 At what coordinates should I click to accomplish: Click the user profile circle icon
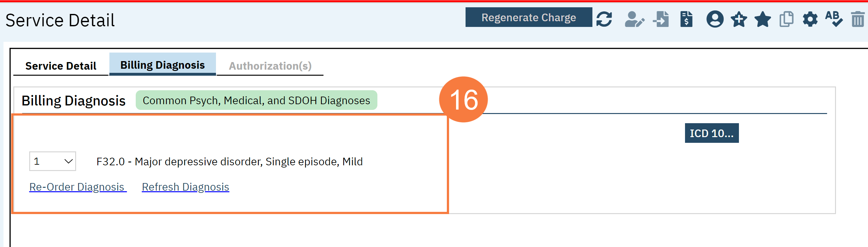(x=715, y=19)
